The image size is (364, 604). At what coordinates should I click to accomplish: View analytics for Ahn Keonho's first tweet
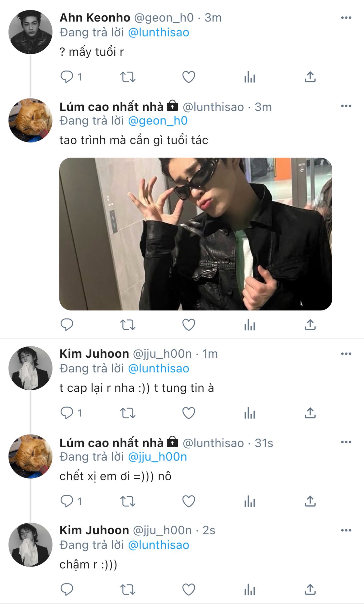point(249,77)
